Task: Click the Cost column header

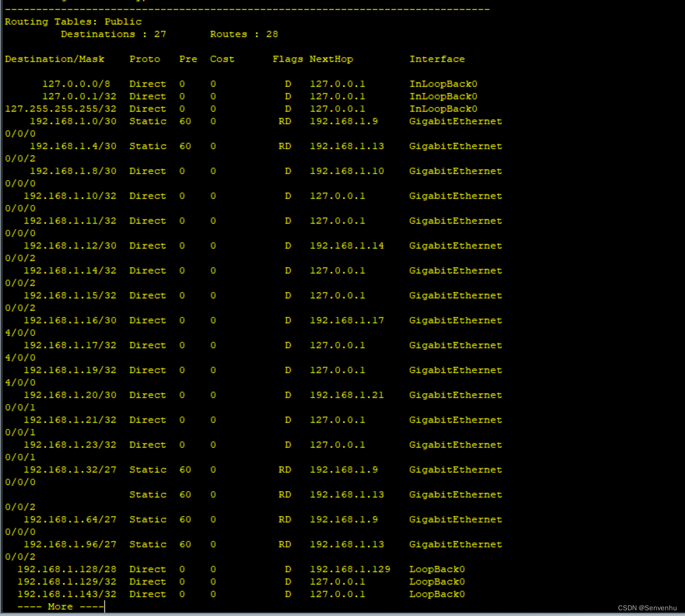Action: 222,59
